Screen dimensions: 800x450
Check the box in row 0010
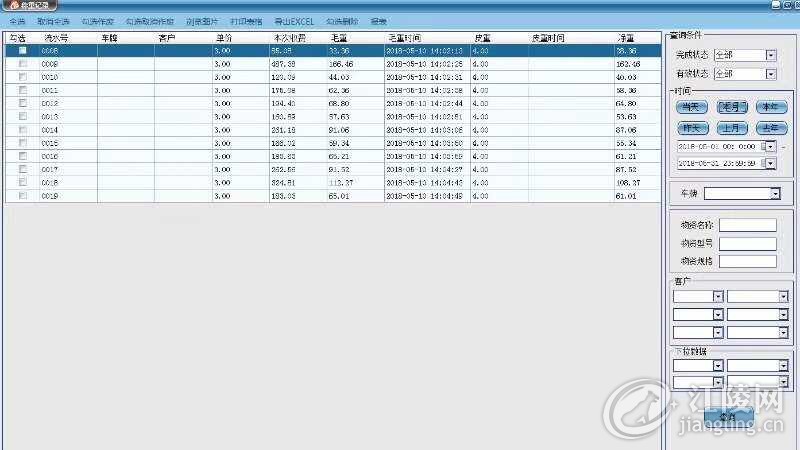click(x=22, y=77)
